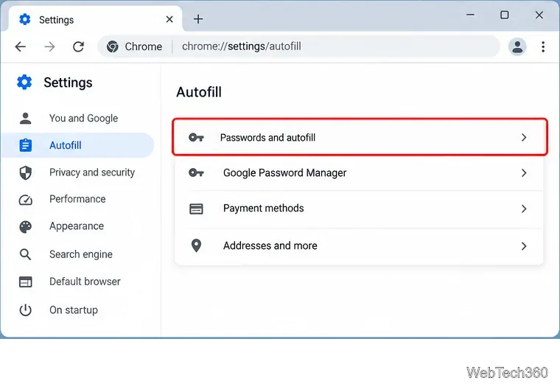Go to Performance settings

point(77,199)
